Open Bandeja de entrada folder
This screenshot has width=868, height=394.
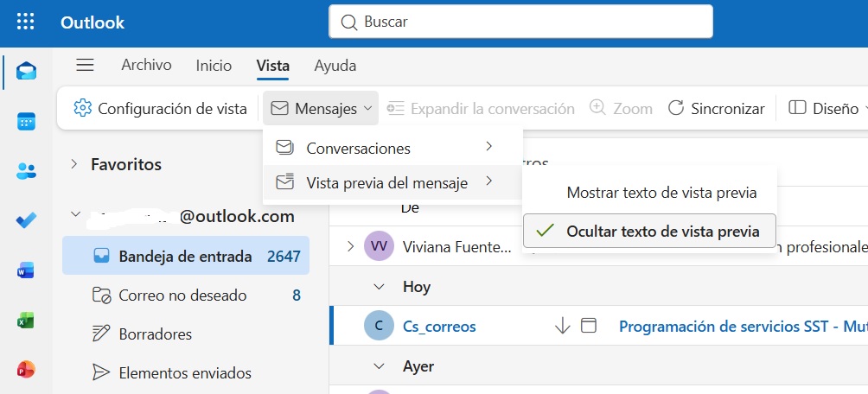tap(186, 256)
